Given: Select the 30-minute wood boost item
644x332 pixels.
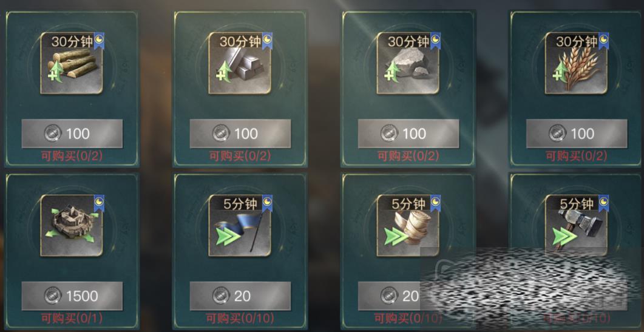Looking at the screenshot, I should coord(72,63).
